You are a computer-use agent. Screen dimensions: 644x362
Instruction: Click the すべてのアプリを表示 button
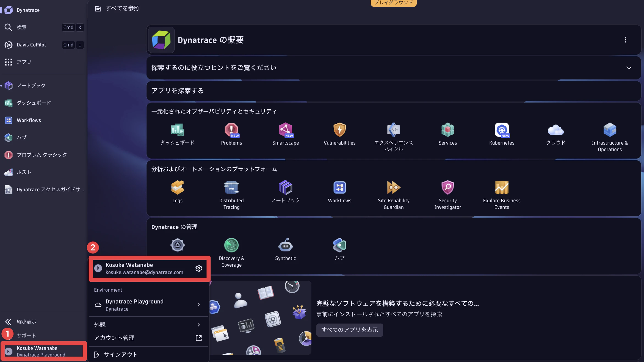(x=350, y=330)
